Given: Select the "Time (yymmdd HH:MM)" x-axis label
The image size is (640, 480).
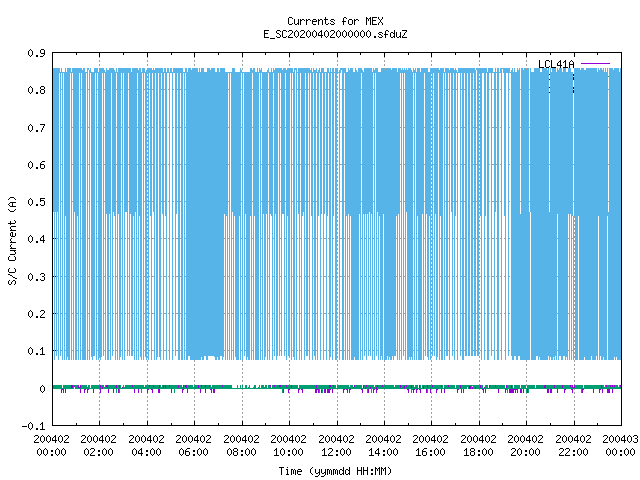Looking at the screenshot, I should pos(335,471).
